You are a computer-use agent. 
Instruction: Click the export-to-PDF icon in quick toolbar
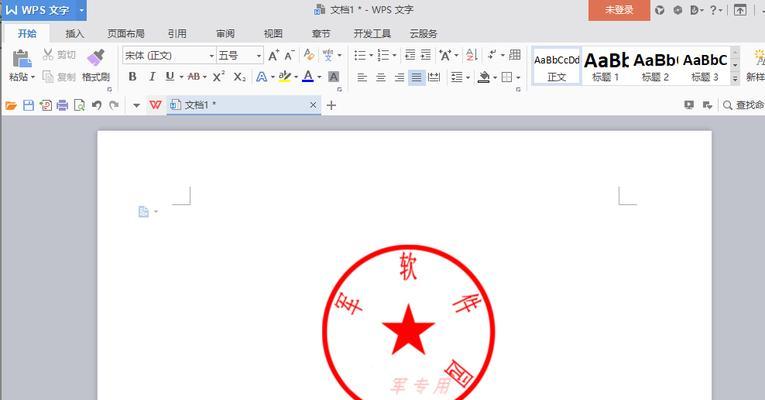click(45, 105)
